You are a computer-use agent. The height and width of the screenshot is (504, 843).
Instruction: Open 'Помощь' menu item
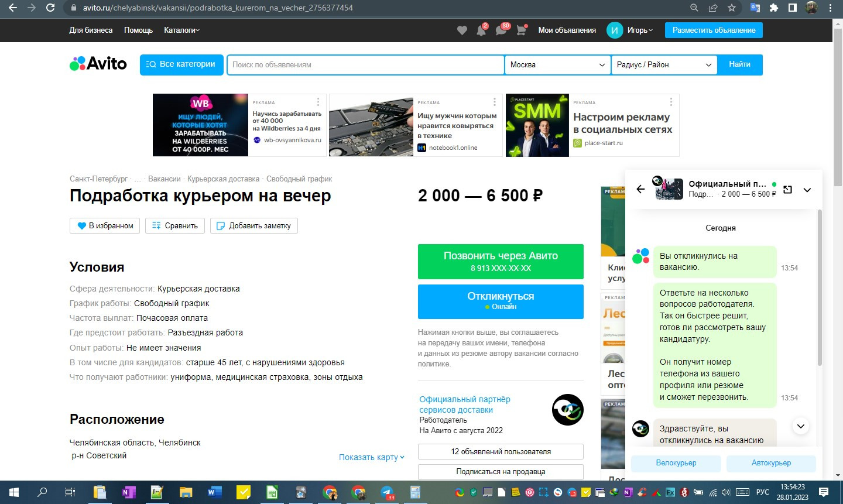[x=138, y=30]
